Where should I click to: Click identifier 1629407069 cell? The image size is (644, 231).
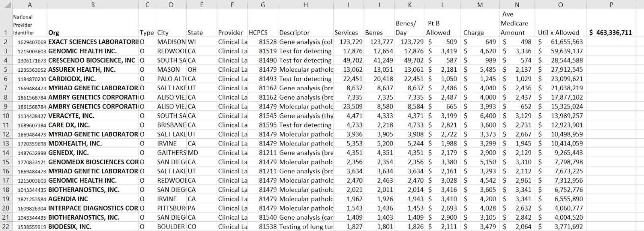[x=29, y=42]
